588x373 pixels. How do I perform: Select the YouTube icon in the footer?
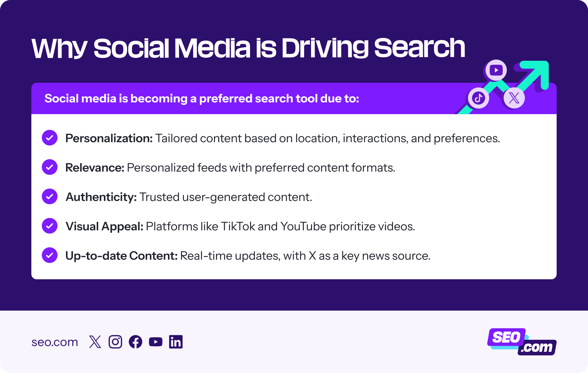156,342
